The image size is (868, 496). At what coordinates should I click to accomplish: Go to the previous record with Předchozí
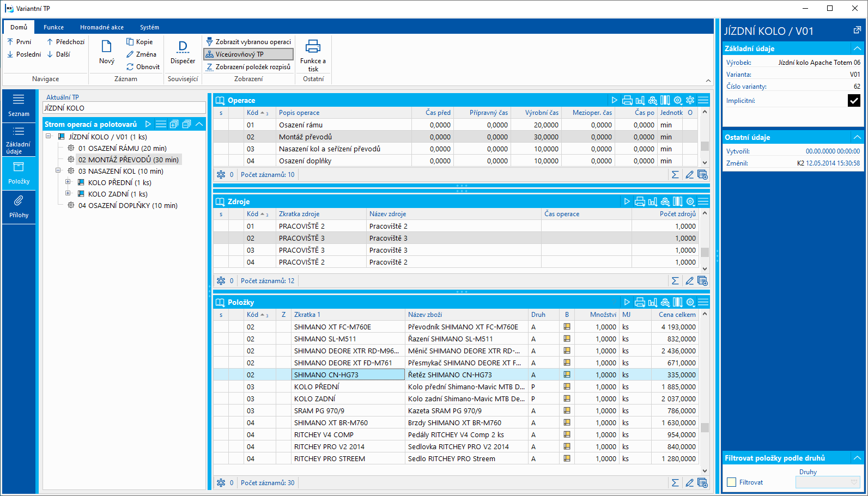pyautogui.click(x=65, y=42)
